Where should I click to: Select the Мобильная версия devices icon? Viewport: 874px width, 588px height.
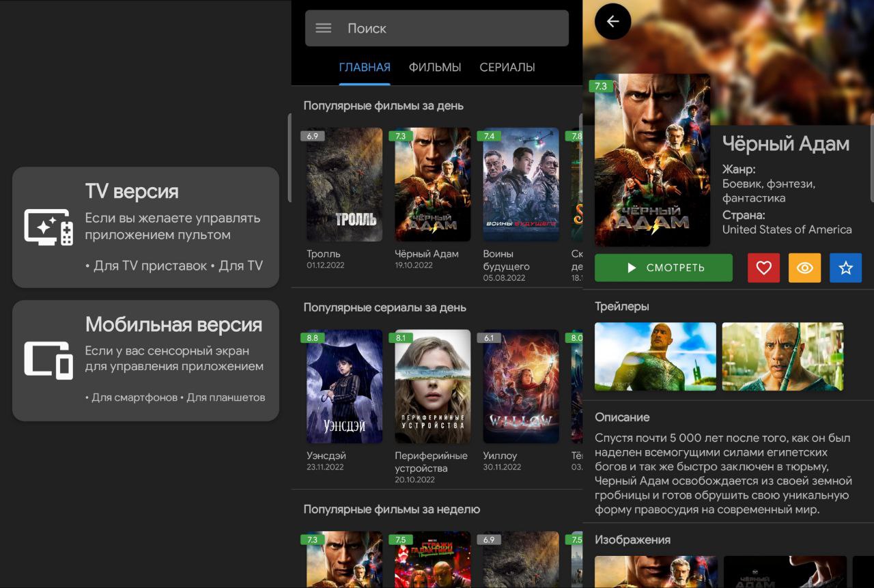[x=48, y=360]
